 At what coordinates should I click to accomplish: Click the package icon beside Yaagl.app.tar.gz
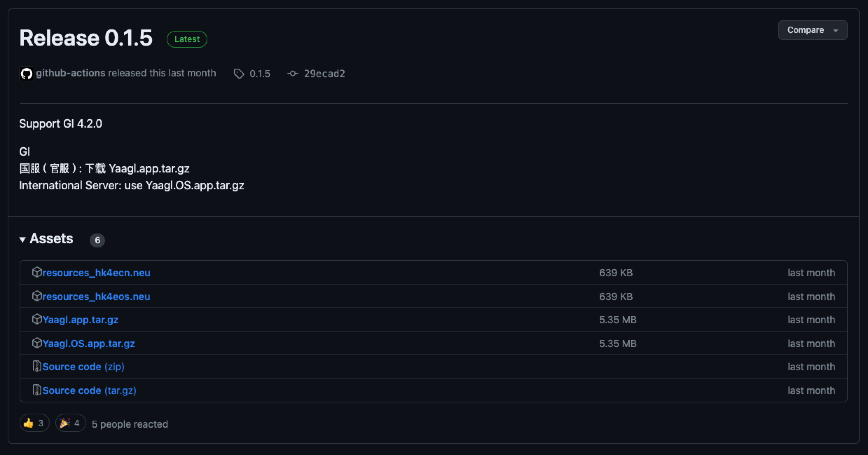point(36,319)
